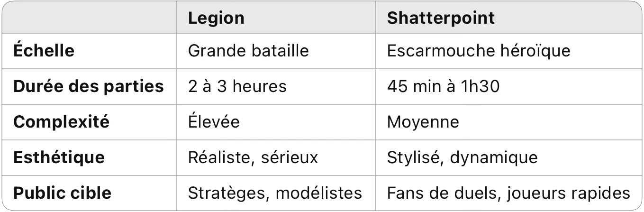
Task: Select the 45 min à 1h30 cell
Action: pyautogui.click(x=443, y=86)
